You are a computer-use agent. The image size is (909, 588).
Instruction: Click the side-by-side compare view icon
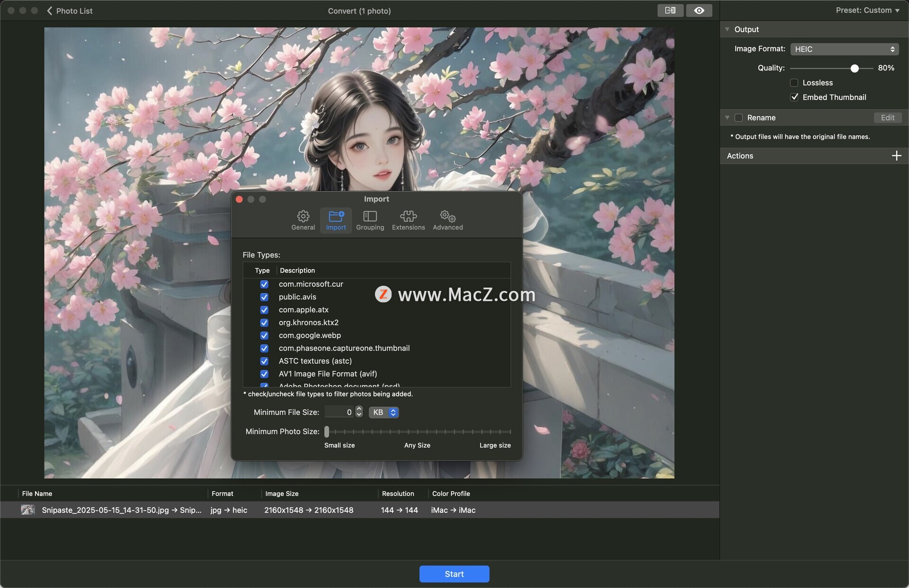click(670, 10)
